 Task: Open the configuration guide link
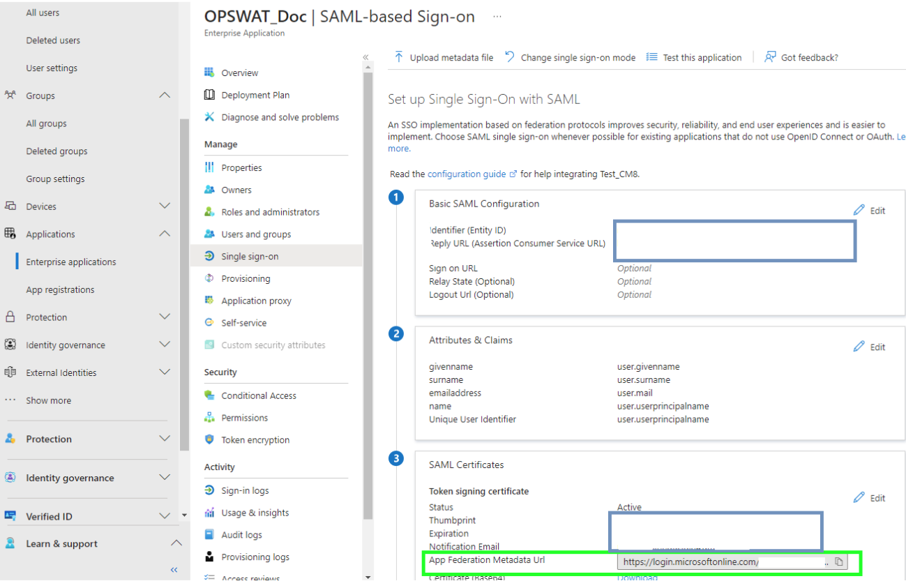472,174
